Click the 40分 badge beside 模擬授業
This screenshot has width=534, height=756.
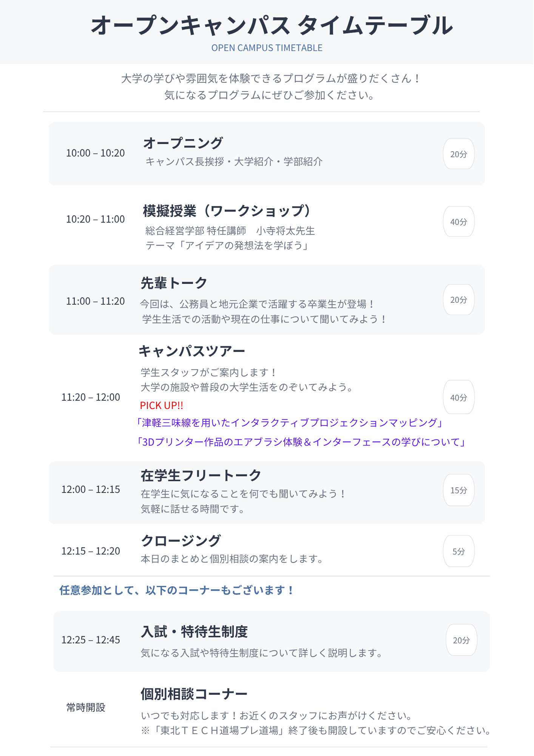458,222
